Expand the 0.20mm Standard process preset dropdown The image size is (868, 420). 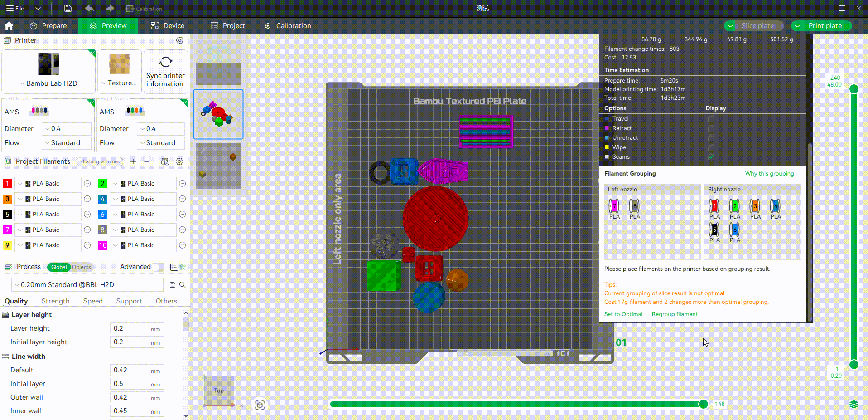pyautogui.click(x=87, y=285)
